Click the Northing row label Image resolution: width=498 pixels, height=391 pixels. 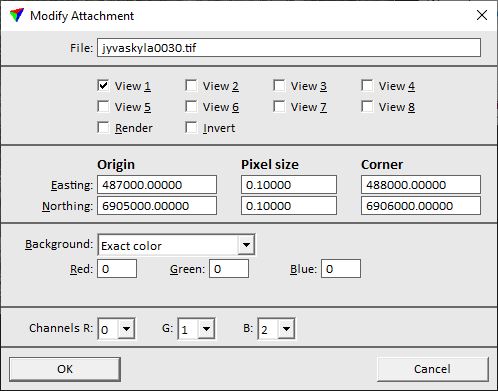[x=67, y=206]
